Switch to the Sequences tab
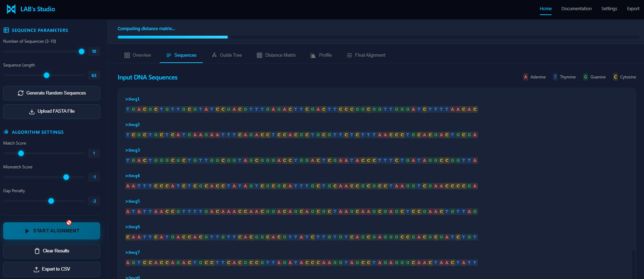The image size is (644, 279). point(181,55)
